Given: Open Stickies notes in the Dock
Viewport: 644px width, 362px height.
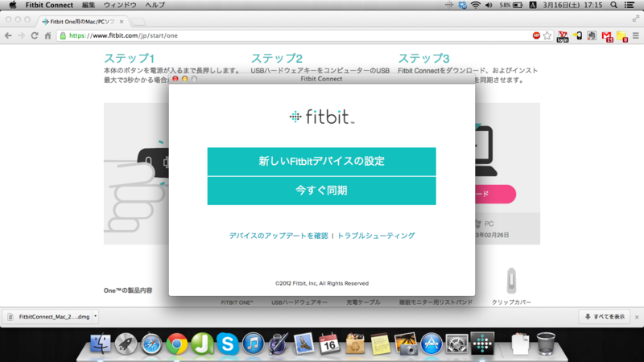Looking at the screenshot, I should pyautogui.click(x=380, y=343).
